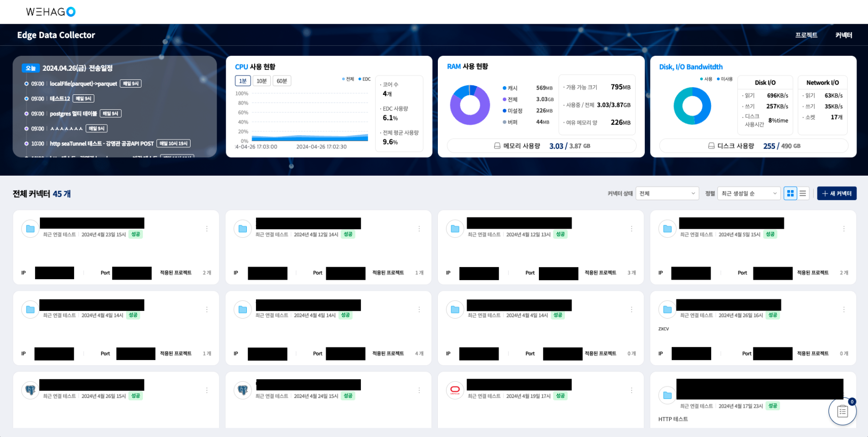Image resolution: width=868 pixels, height=437 pixels.
Task: Click the HTTP 테스트 description text
Action: click(x=673, y=419)
